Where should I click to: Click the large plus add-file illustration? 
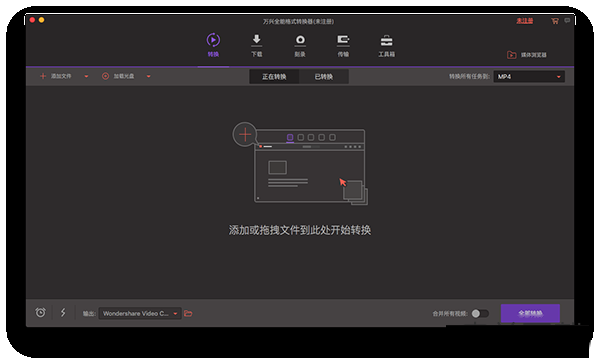(x=245, y=134)
